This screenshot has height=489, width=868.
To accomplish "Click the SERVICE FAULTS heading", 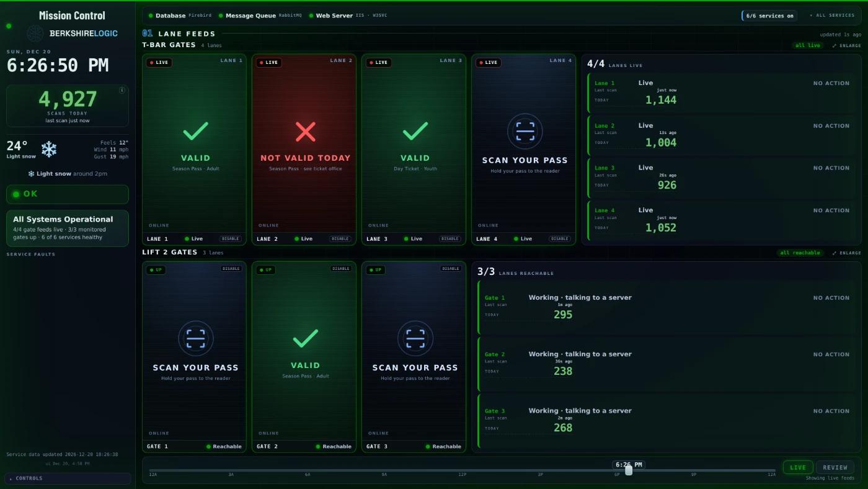I will click(x=31, y=254).
